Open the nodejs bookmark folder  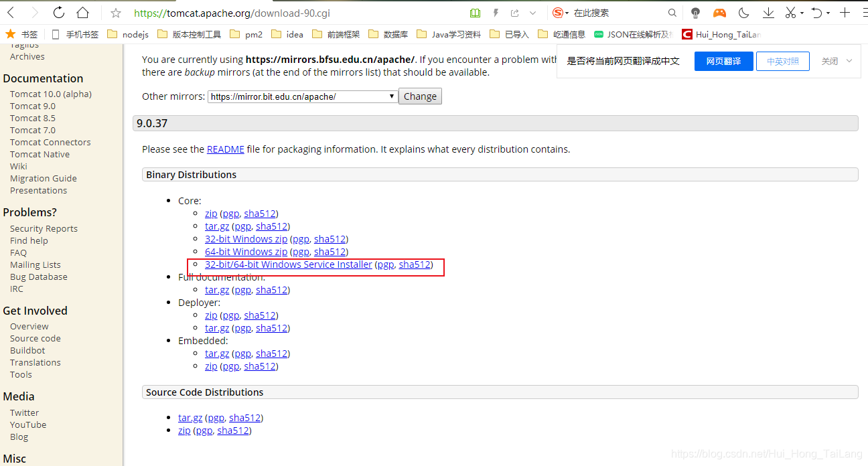[127, 34]
